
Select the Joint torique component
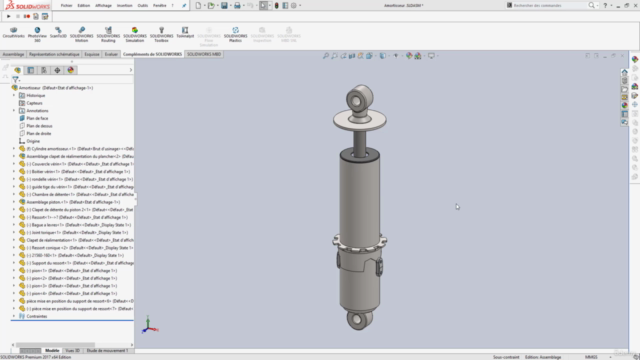tap(77, 232)
